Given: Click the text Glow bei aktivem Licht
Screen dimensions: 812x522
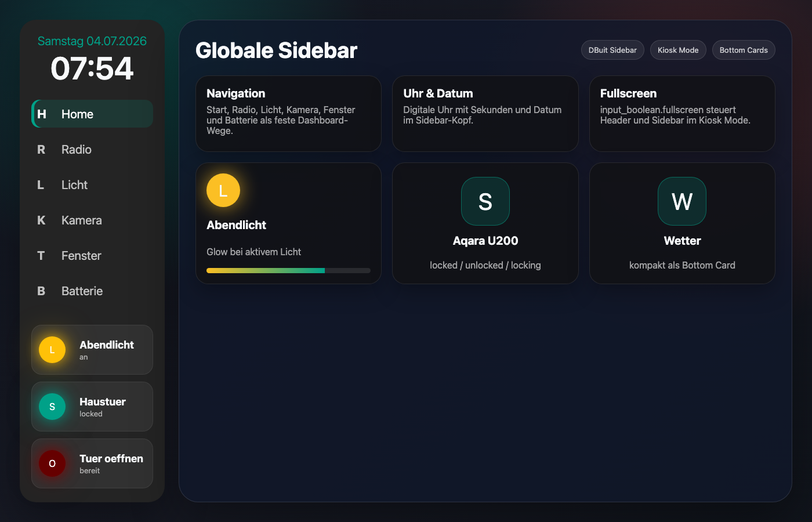Looking at the screenshot, I should coord(253,252).
